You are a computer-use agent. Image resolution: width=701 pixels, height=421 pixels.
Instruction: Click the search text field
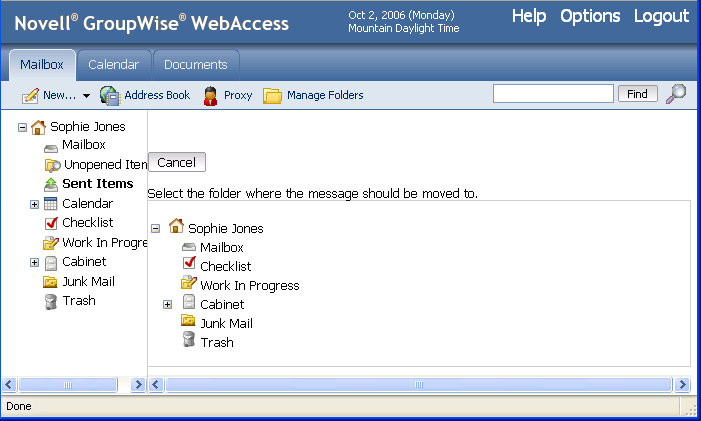pyautogui.click(x=553, y=94)
